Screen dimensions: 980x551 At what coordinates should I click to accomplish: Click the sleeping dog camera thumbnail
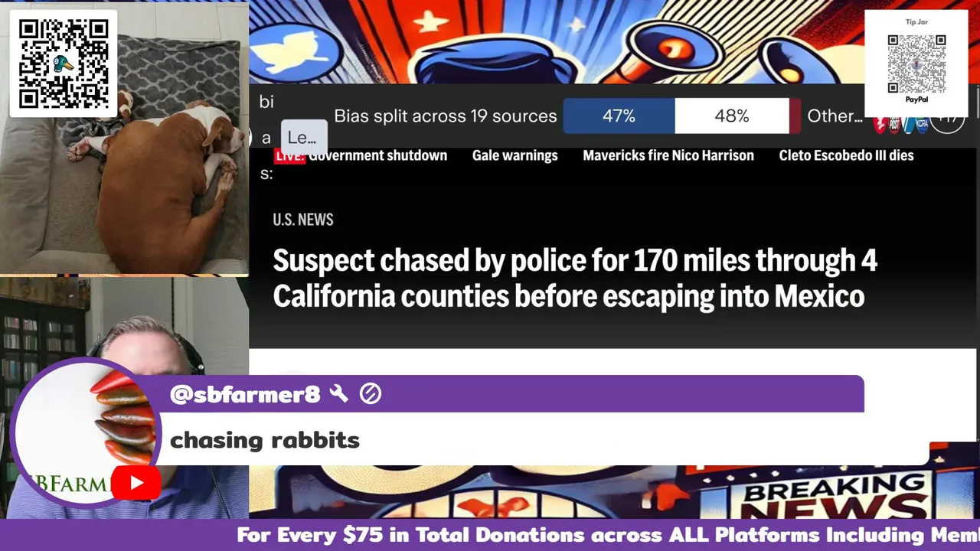click(124, 138)
